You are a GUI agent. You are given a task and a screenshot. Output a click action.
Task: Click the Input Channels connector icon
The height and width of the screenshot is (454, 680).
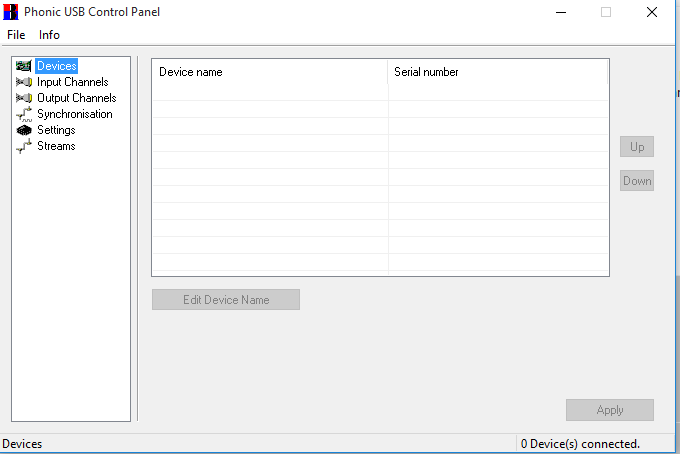[x=23, y=82]
